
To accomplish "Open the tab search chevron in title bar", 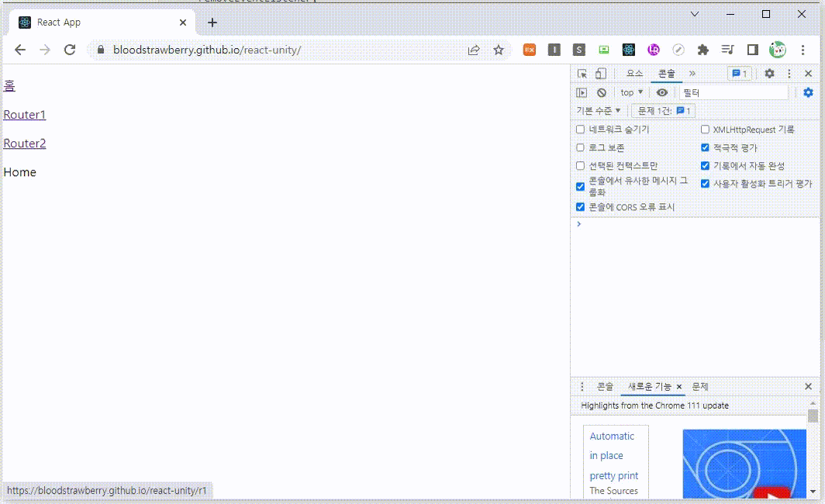I will click(x=695, y=14).
